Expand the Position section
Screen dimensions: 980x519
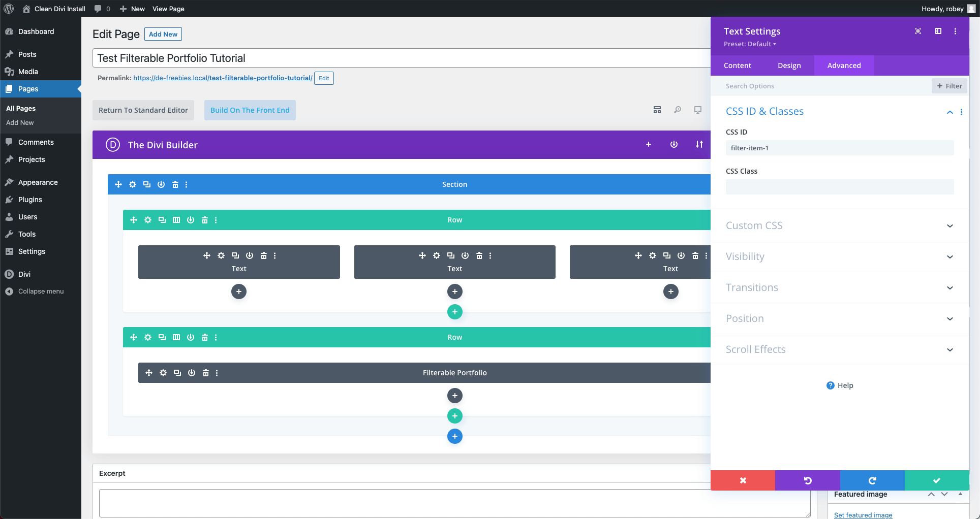[x=840, y=318]
